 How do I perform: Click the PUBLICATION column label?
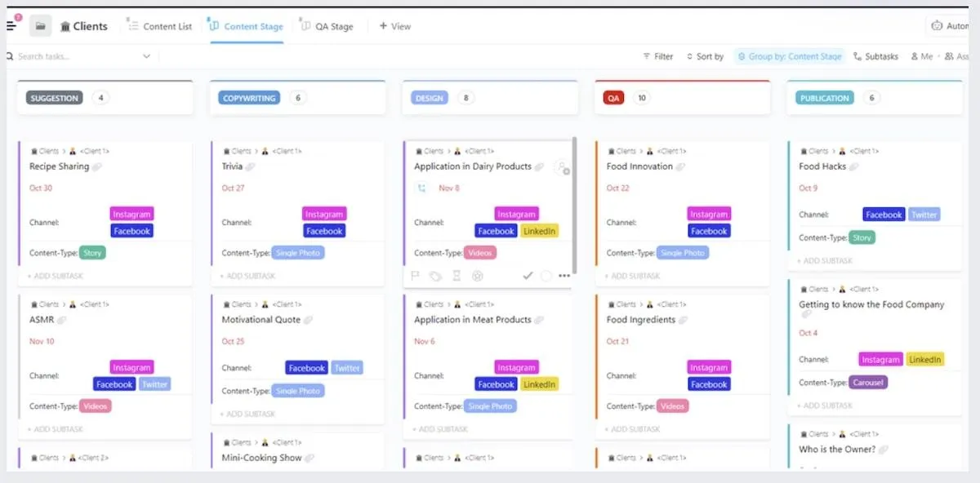pos(824,98)
